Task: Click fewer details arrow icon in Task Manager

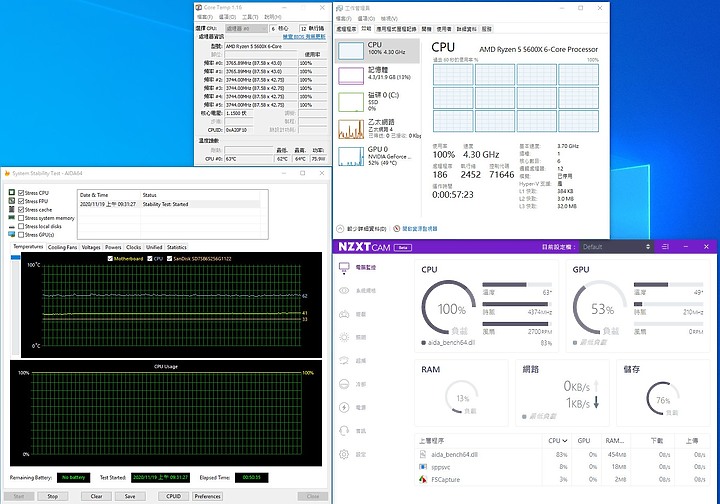Action: pos(340,229)
